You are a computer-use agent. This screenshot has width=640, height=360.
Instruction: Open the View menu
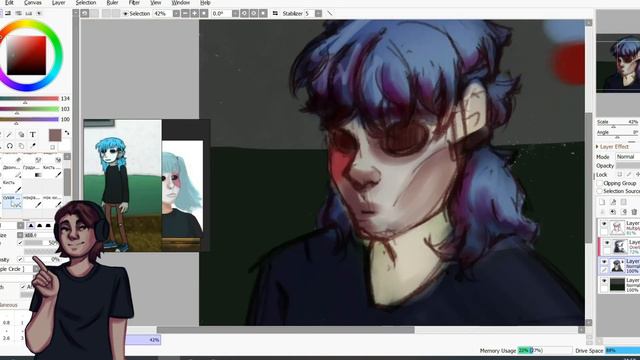pyautogui.click(x=156, y=2)
